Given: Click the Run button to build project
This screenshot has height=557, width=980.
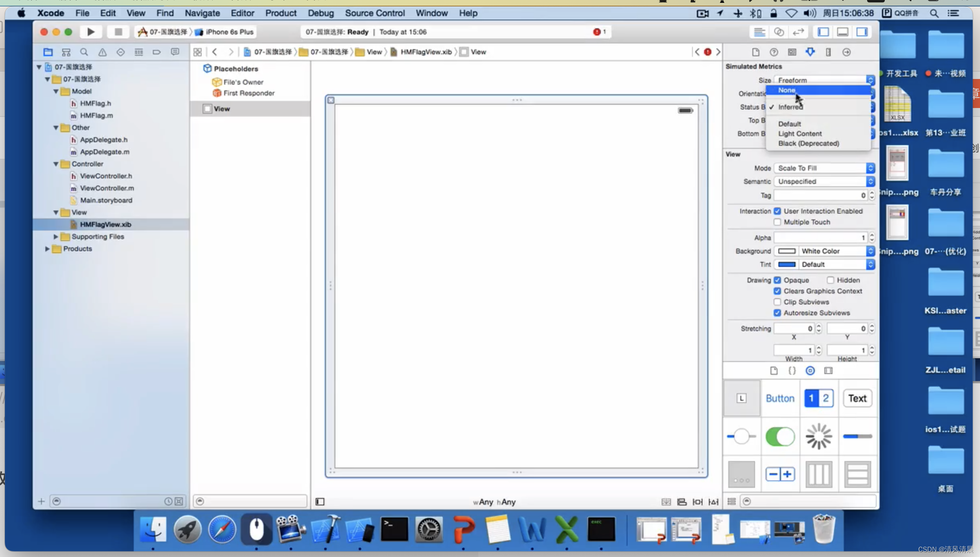Looking at the screenshot, I should pyautogui.click(x=91, y=31).
